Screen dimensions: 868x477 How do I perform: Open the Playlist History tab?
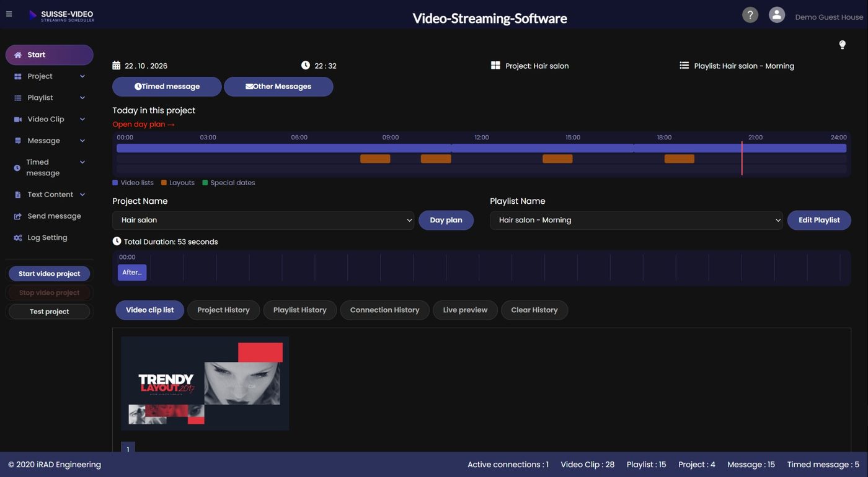(x=300, y=310)
